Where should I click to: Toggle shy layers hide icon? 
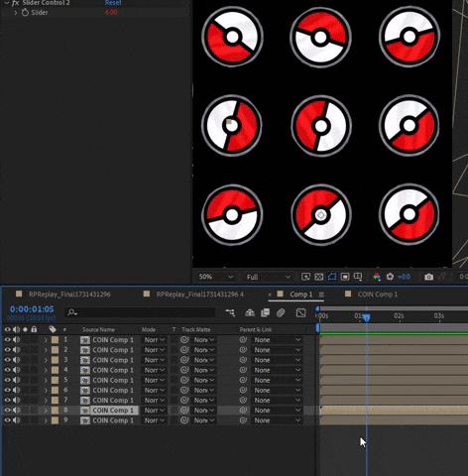point(250,312)
